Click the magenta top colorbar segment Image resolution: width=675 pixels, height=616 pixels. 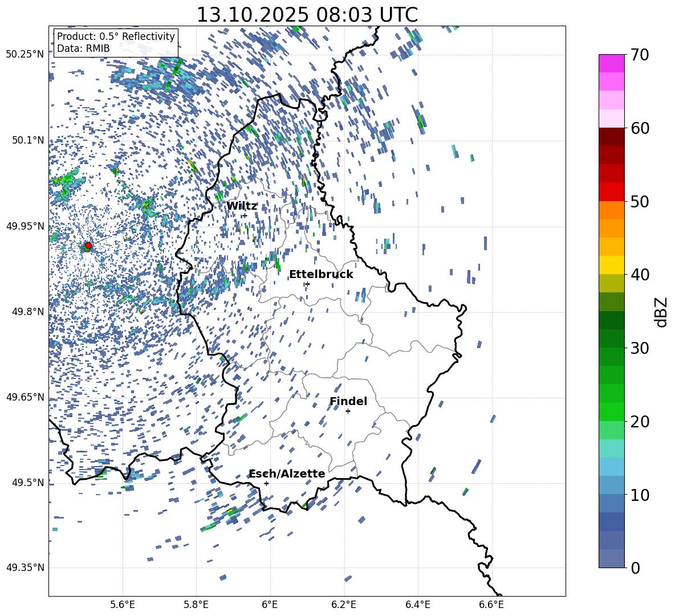611,63
